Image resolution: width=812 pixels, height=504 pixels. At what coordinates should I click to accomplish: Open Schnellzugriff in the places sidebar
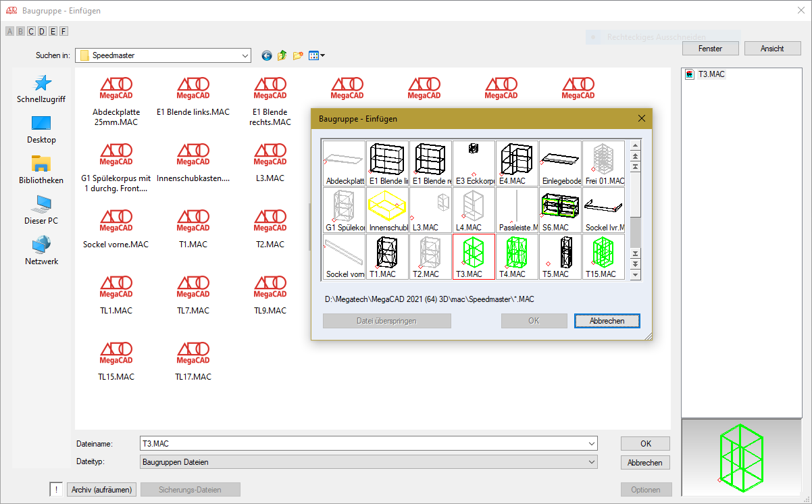41,89
